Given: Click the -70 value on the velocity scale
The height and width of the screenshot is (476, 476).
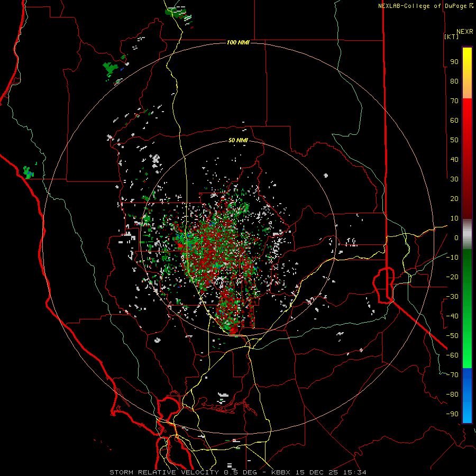Looking at the screenshot, I should pos(452,375).
